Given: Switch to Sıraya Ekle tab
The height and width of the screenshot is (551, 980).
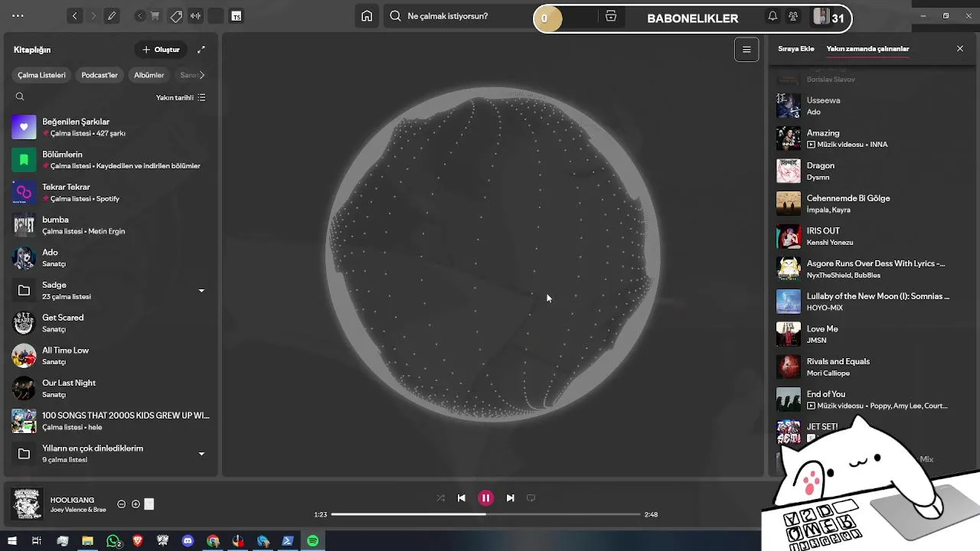Looking at the screenshot, I should (x=796, y=49).
